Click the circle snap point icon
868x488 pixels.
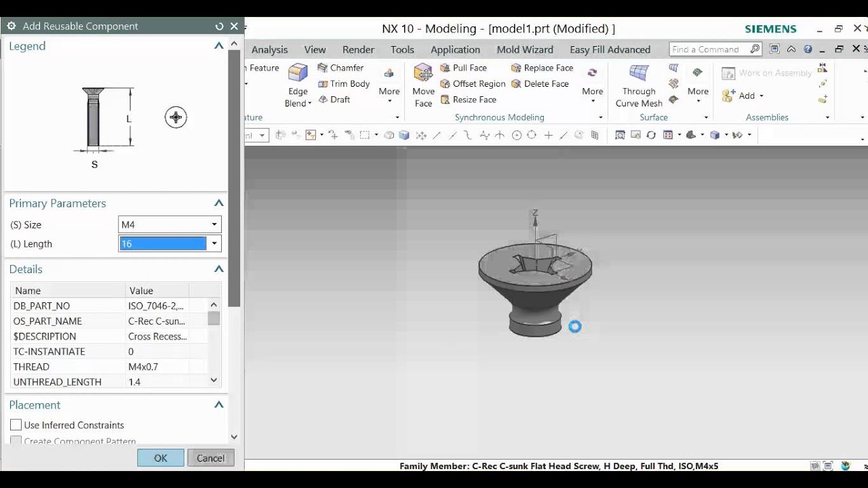point(516,135)
